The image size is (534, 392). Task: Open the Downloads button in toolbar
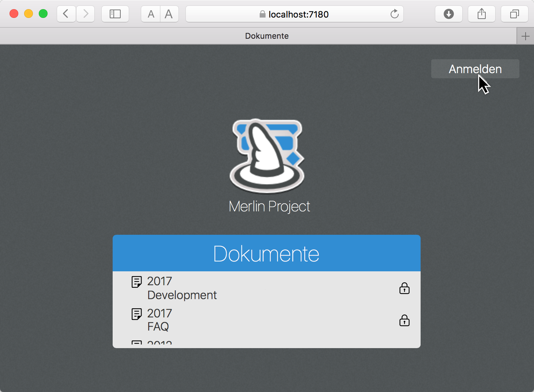click(x=449, y=14)
